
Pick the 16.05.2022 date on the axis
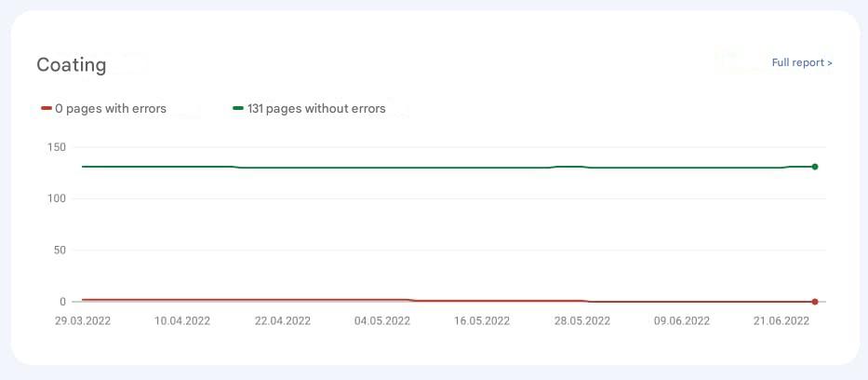(x=482, y=321)
